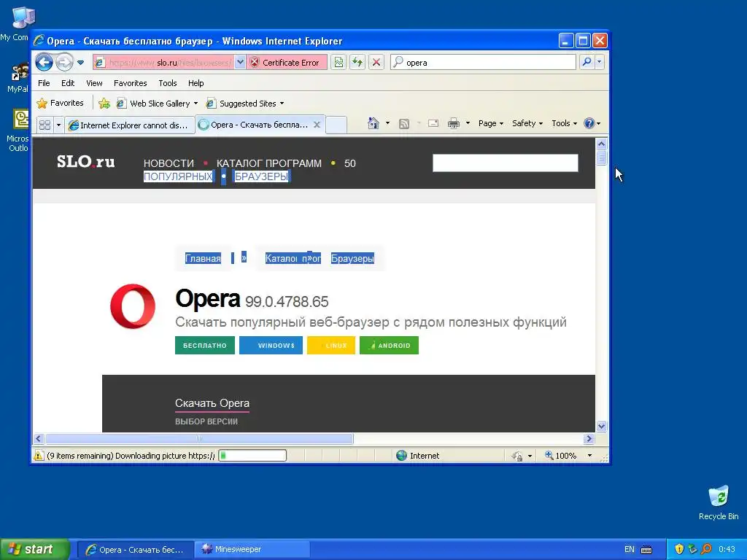Image resolution: width=747 pixels, height=560 pixels.
Task: Click the page loading progress bar
Action: (252, 456)
